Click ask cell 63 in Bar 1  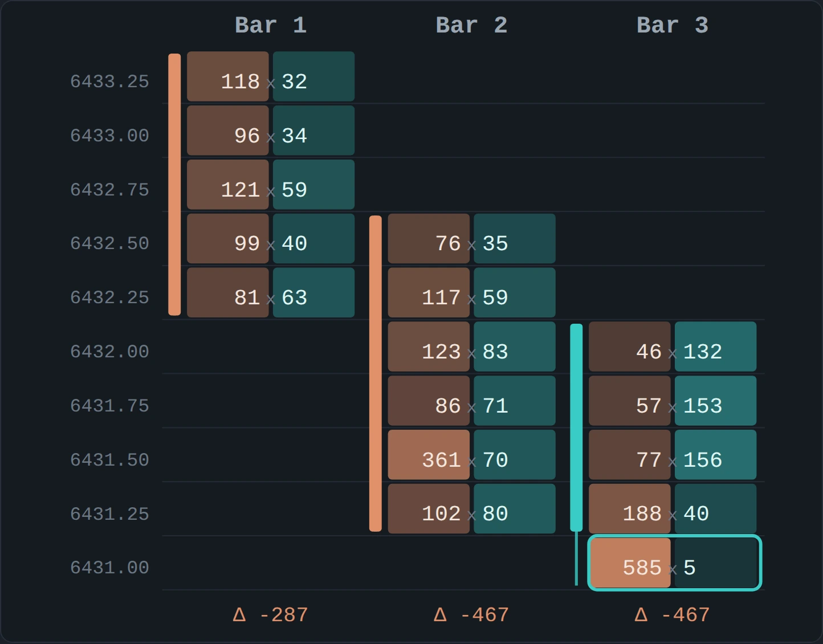313,292
